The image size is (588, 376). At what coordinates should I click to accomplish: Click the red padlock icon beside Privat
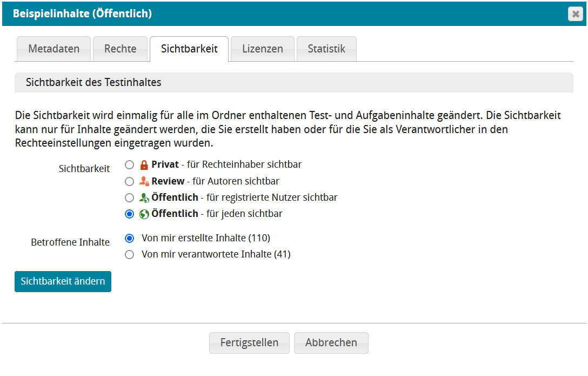[x=144, y=165]
